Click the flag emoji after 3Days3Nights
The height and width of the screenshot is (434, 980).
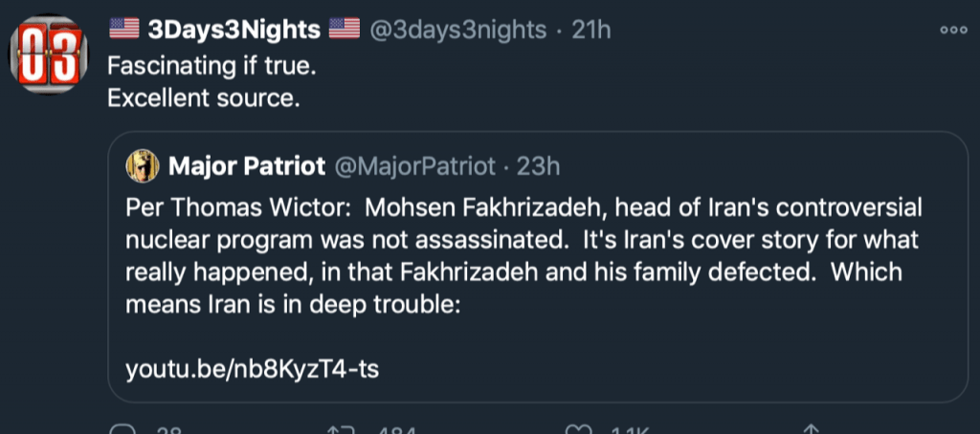pos(344,30)
